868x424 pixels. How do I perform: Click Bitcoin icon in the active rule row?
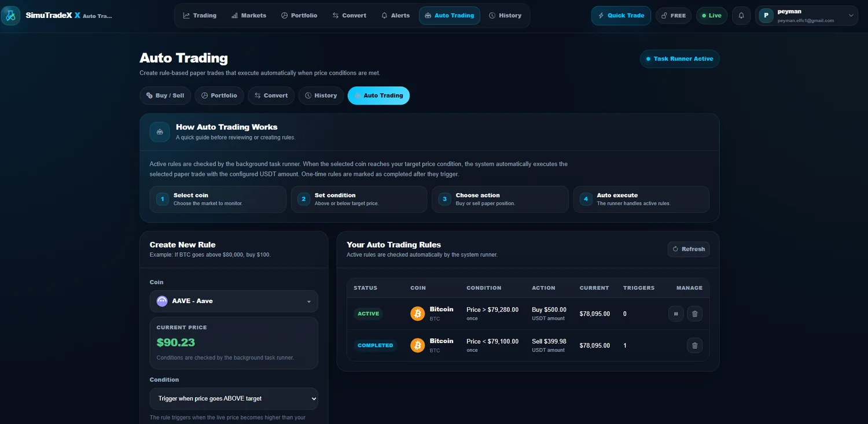click(417, 314)
